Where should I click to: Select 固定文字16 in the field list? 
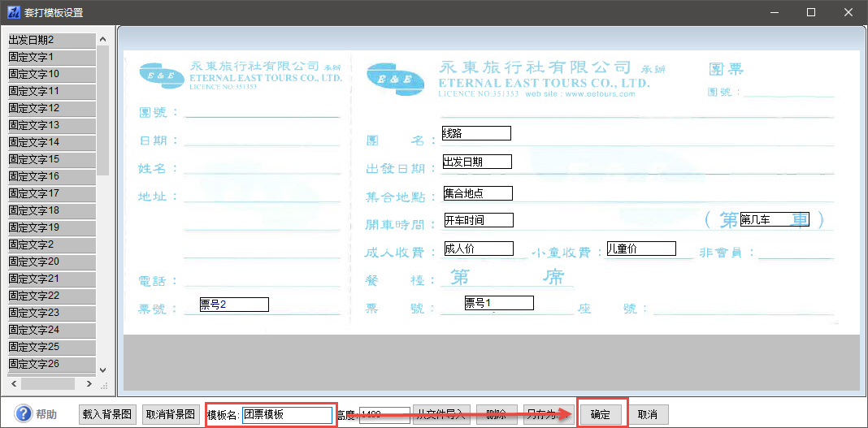(51, 176)
